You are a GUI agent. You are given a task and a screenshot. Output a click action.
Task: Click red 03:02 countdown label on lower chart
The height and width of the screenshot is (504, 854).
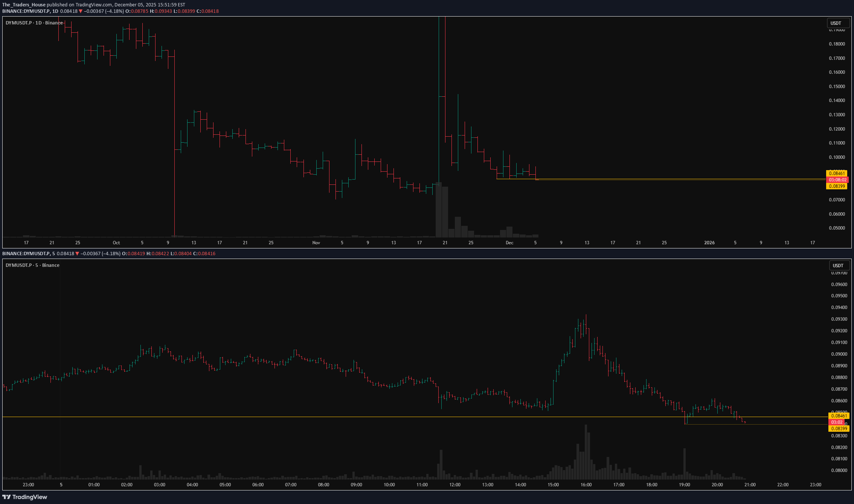(x=837, y=422)
